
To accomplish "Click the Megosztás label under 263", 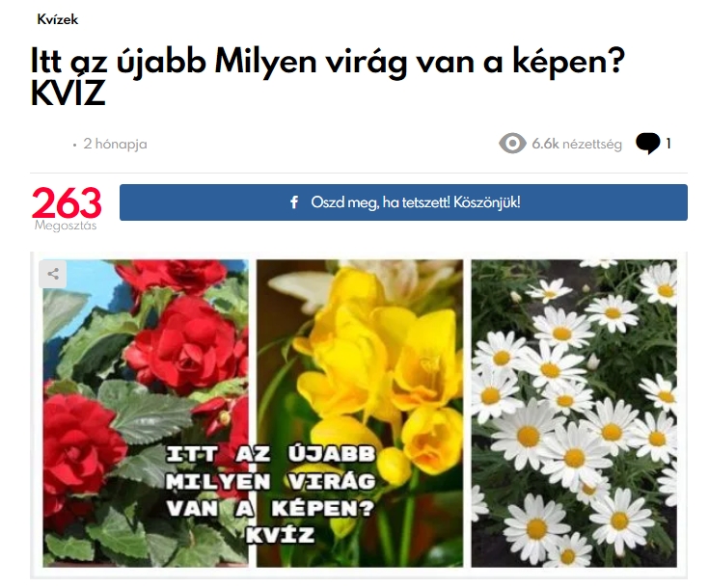I will 66,226.
